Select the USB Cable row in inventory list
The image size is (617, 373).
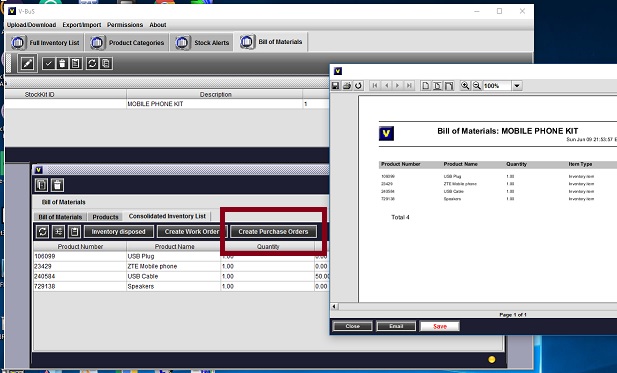(x=181, y=276)
